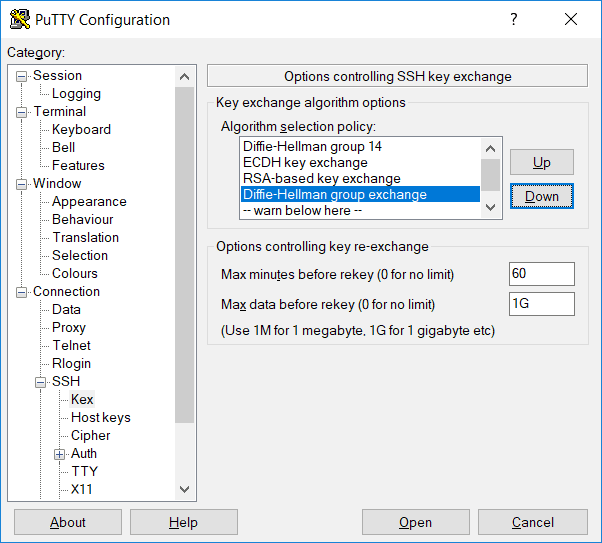Collapse the Session tree node
The height and width of the screenshot is (543, 602).
coord(22,76)
